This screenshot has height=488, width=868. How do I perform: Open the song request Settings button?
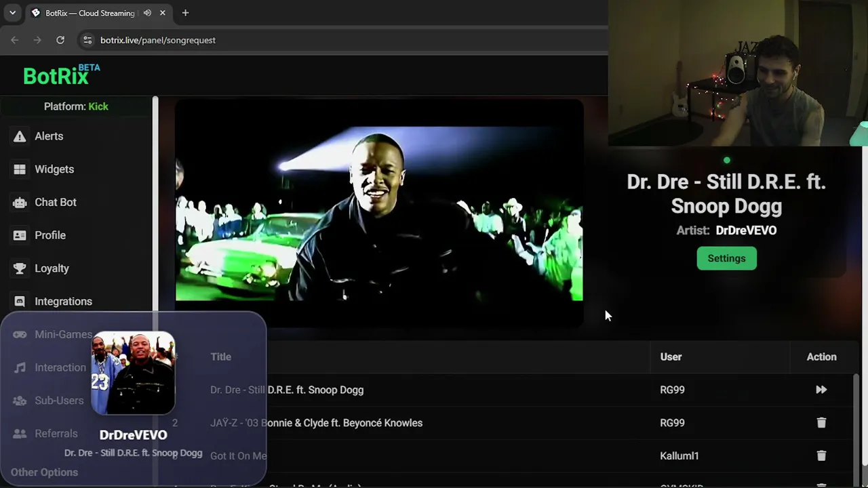coord(726,258)
